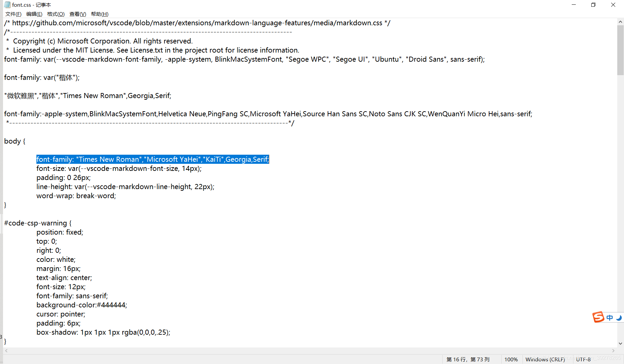This screenshot has width=624, height=364.
Task: Click the horizontal scrollbar left arrow
Action: click(6, 351)
